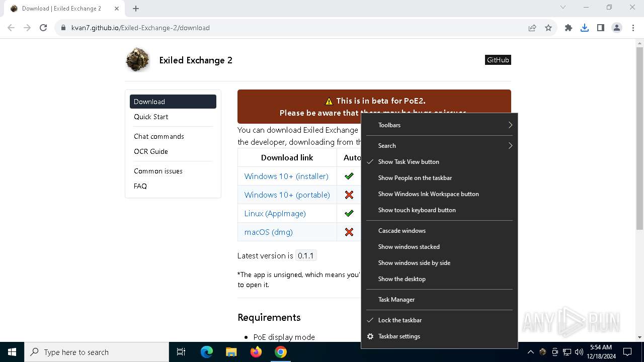Click the page vertical scrollbar thumb

[639, 138]
